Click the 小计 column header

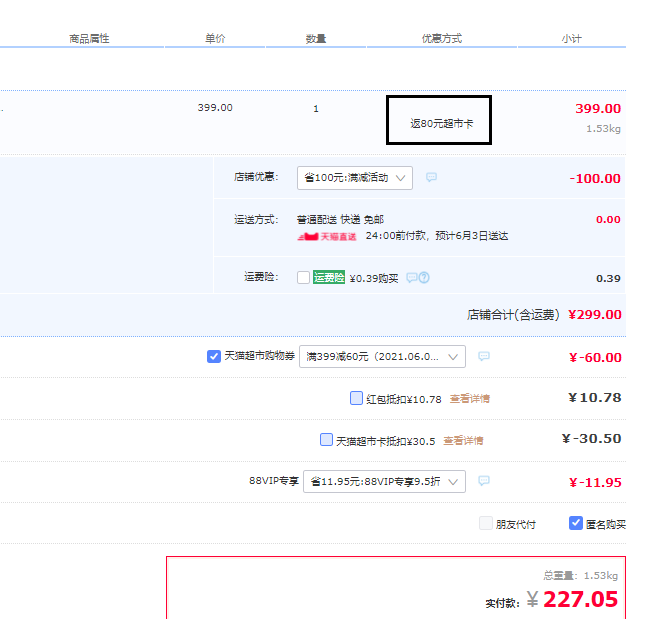click(x=572, y=39)
